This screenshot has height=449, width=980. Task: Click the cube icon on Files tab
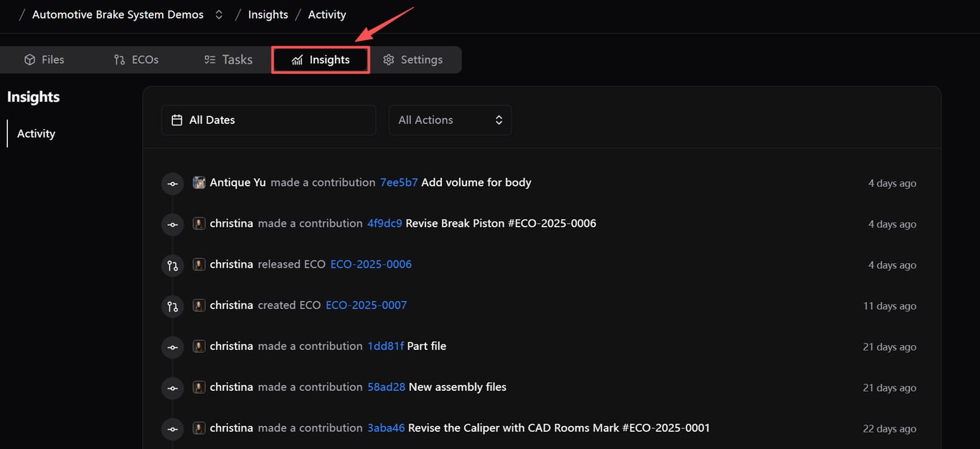(29, 60)
